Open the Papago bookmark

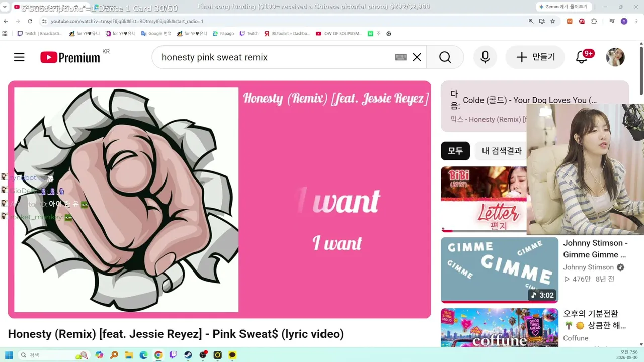pyautogui.click(x=223, y=34)
